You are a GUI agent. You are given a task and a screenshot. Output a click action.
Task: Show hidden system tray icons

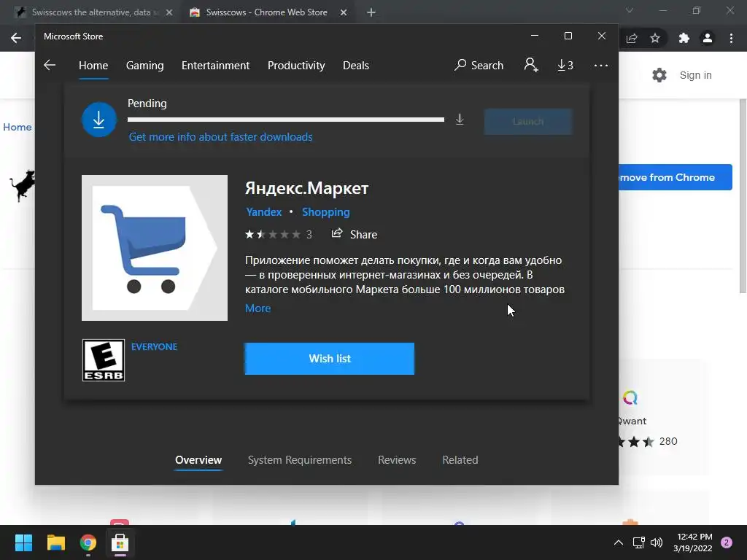pyautogui.click(x=619, y=542)
